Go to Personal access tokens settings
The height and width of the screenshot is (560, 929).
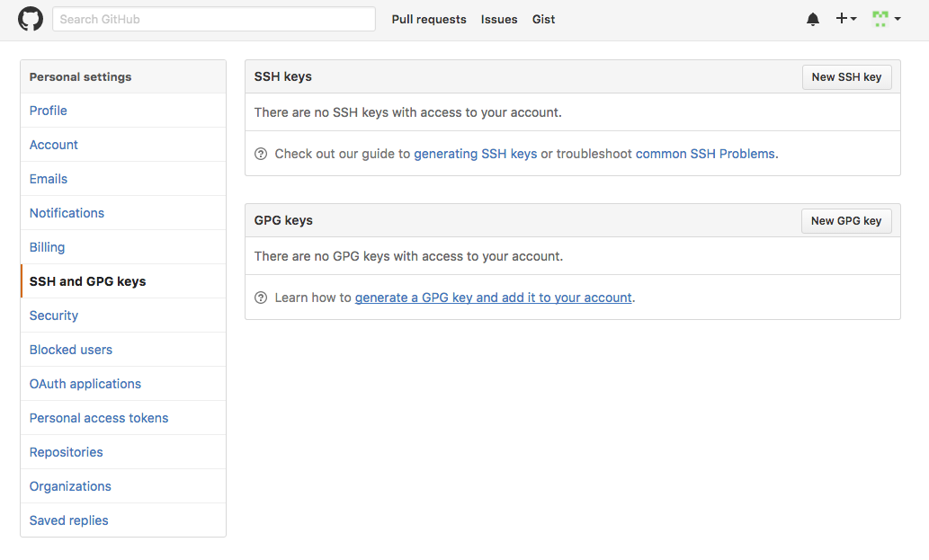click(98, 417)
